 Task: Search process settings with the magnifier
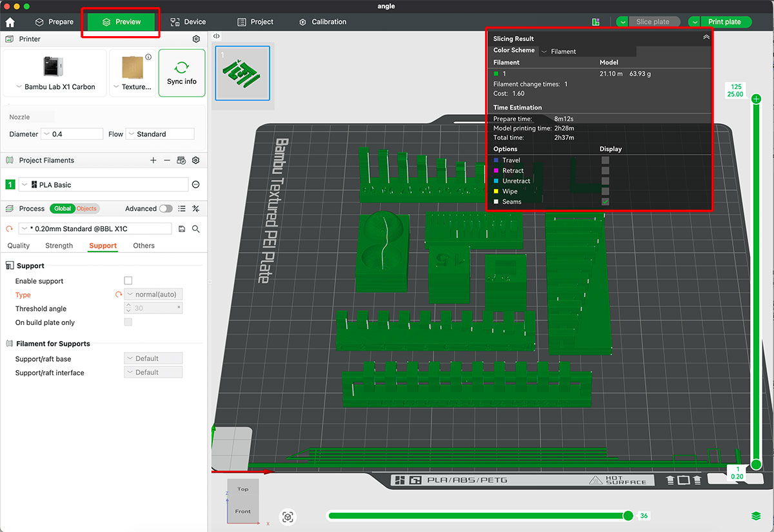[x=196, y=229]
